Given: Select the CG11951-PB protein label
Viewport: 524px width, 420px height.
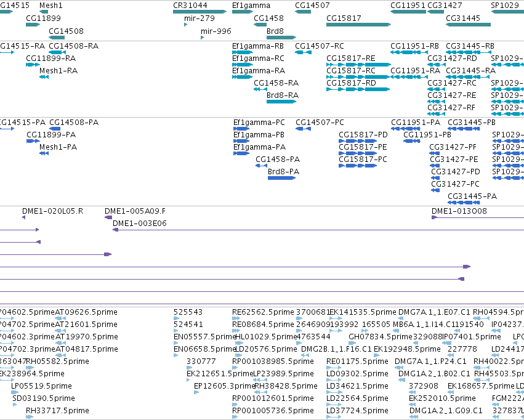Looking at the screenshot, I should click(x=427, y=135).
